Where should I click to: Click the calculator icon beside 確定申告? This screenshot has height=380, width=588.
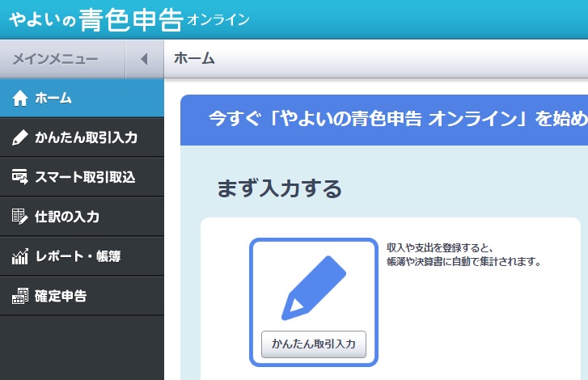[x=20, y=296]
